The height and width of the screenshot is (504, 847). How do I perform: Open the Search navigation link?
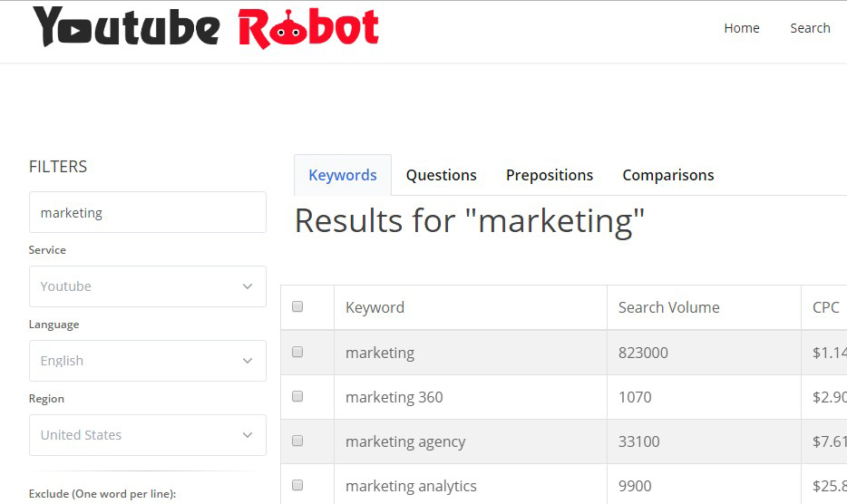click(810, 28)
